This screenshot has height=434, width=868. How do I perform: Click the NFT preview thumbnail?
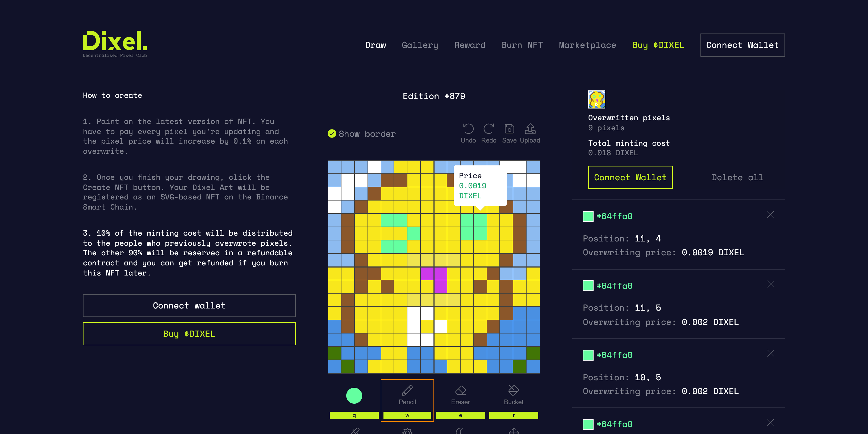pyautogui.click(x=596, y=99)
